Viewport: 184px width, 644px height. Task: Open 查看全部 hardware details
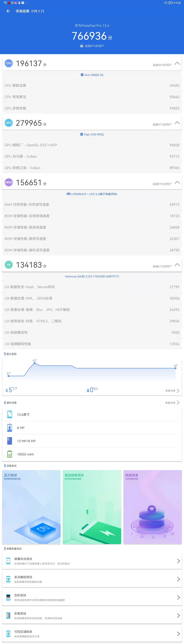point(172,402)
